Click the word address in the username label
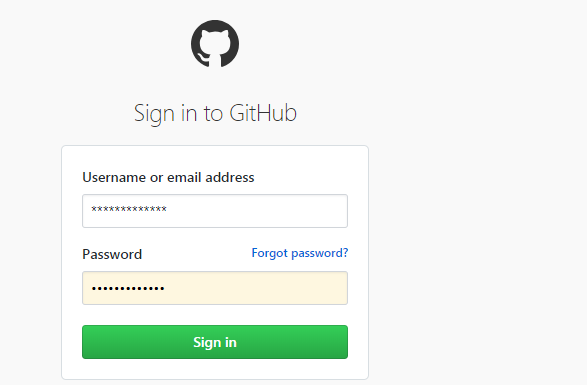The width and height of the screenshot is (587, 385). pyautogui.click(x=230, y=178)
